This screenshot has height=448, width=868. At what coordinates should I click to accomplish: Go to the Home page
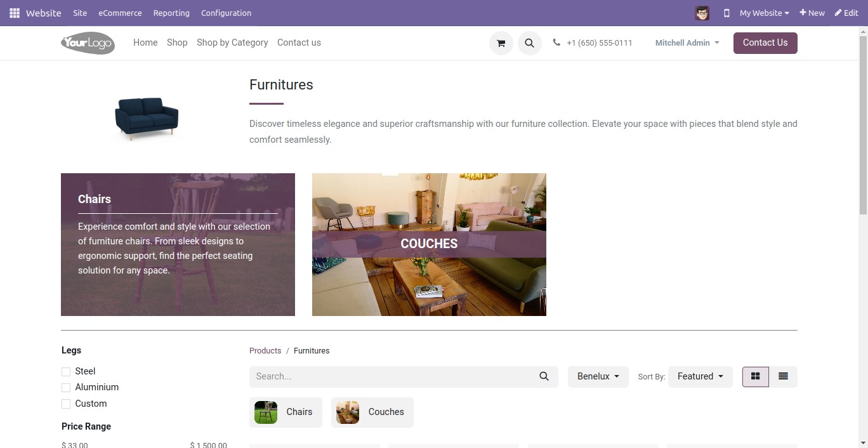pos(145,43)
